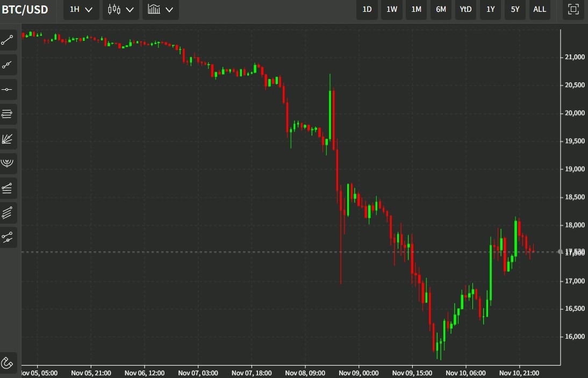Select the horizontal line drawing tool
The height and width of the screenshot is (378, 588).
click(8, 90)
